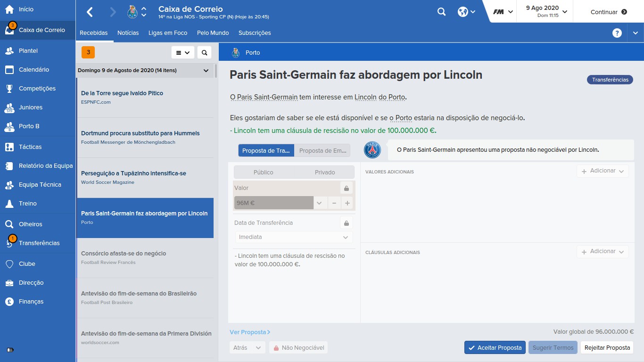Open the De la Torre segue Ivaldo Pitico message
The width and height of the screenshot is (644, 362).
[x=145, y=98]
